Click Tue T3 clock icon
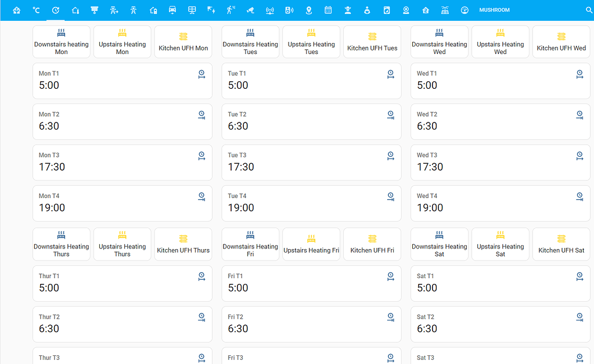This screenshot has width=594, height=364. [x=391, y=156]
